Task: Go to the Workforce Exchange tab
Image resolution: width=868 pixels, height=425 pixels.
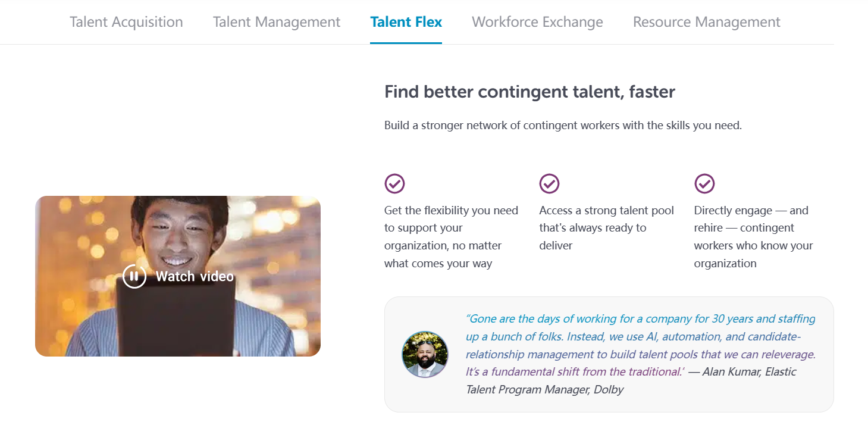Action: click(x=537, y=22)
